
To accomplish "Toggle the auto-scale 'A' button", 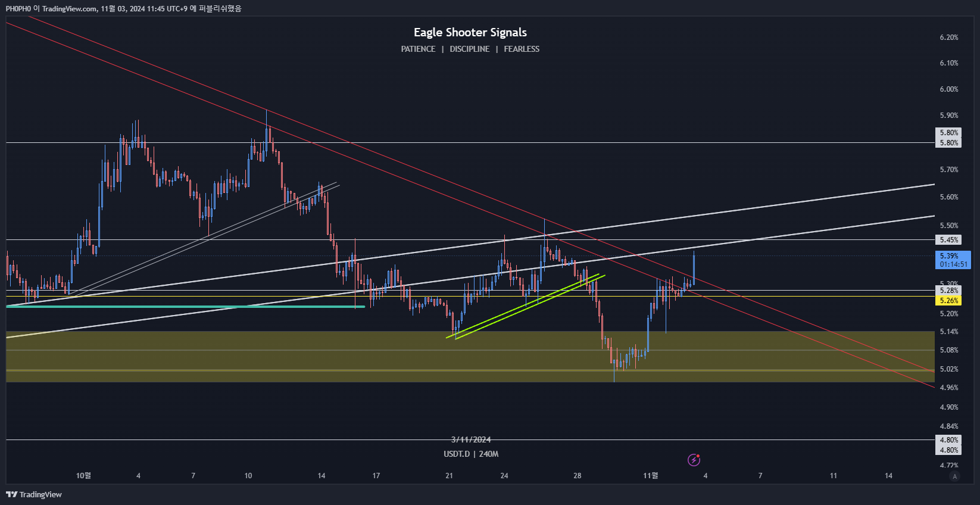I will point(955,476).
